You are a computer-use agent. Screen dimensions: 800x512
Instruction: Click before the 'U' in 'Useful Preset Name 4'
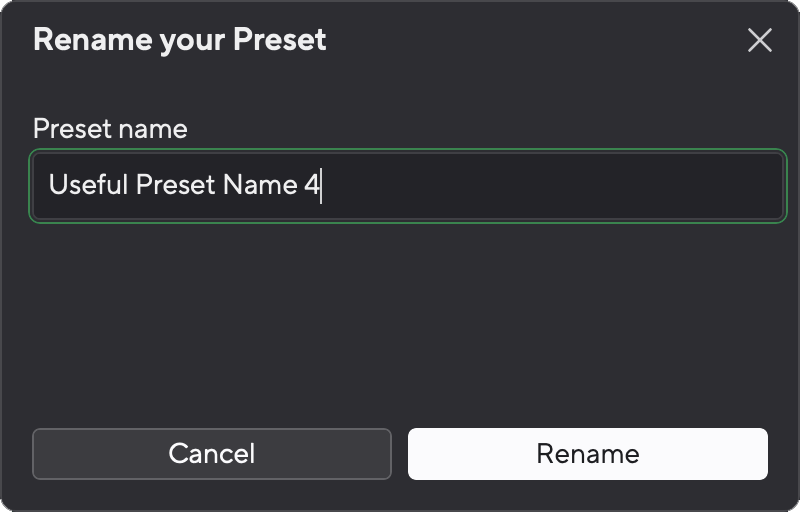[49, 186]
